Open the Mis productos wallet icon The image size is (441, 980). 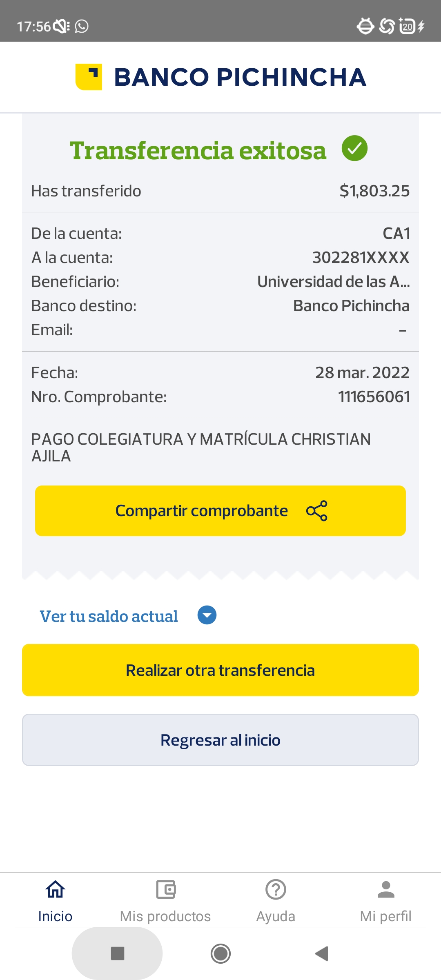(165, 889)
